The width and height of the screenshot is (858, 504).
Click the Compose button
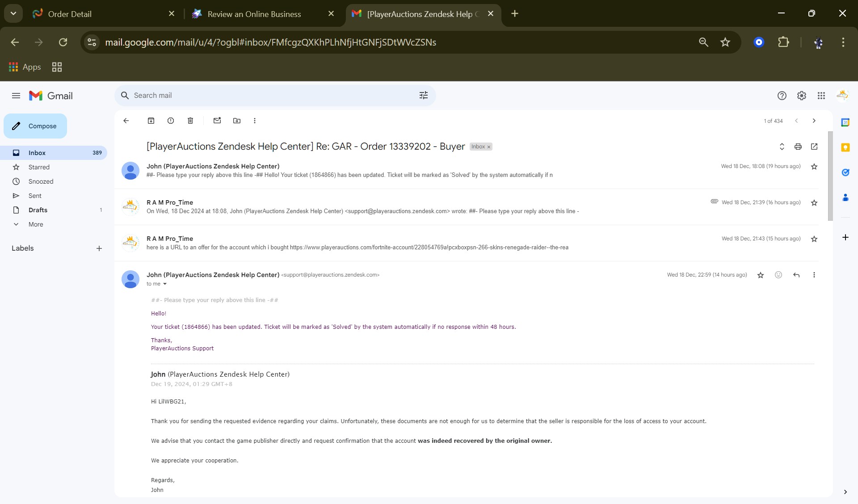(x=35, y=126)
